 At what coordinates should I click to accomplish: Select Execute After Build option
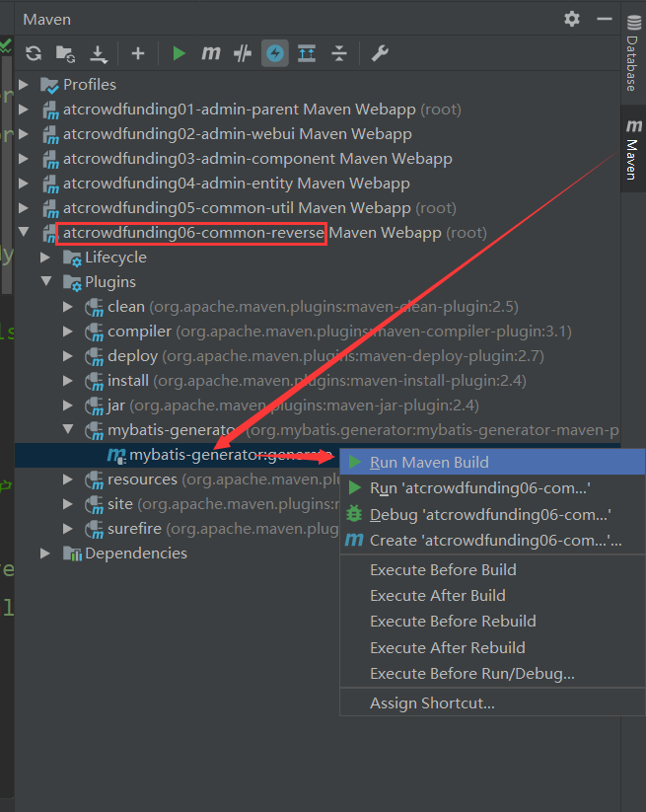(x=492, y=596)
